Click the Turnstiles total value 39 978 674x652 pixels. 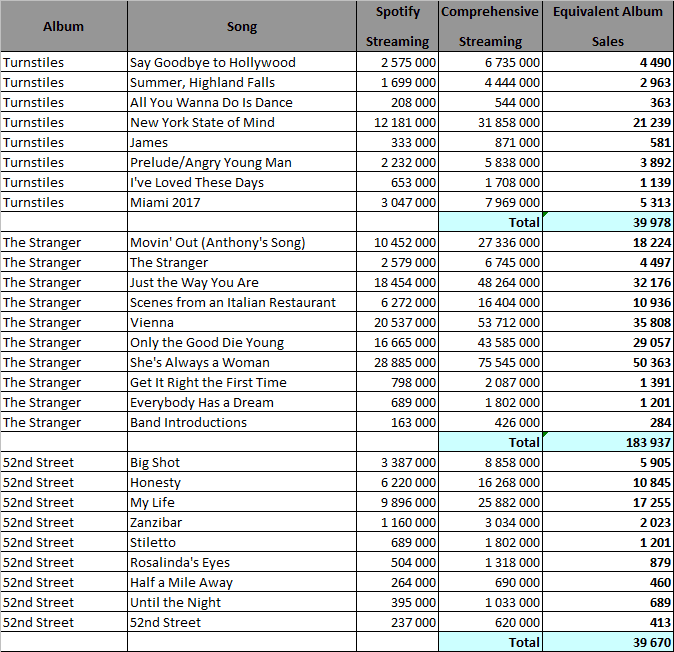point(608,222)
